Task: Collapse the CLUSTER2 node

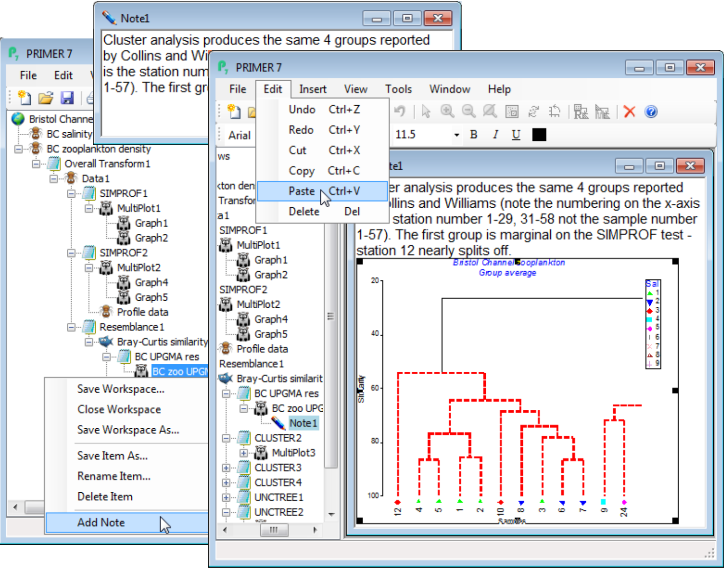Action: 226,438
